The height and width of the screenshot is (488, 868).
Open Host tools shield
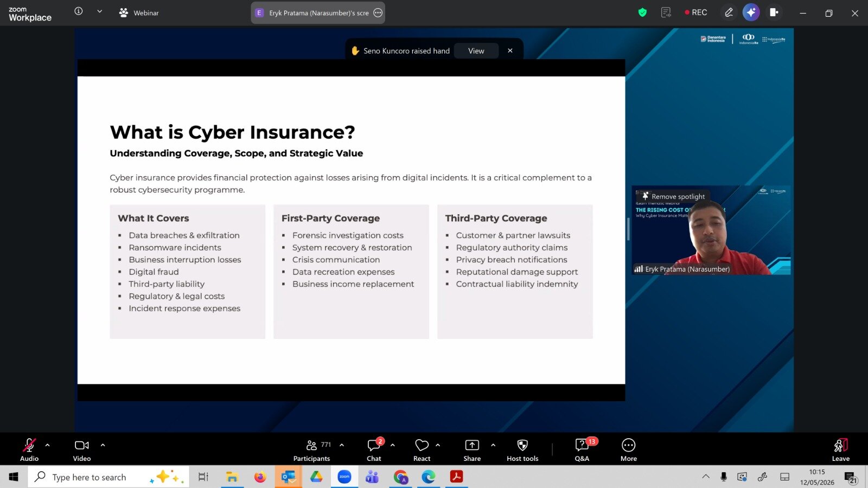click(522, 450)
